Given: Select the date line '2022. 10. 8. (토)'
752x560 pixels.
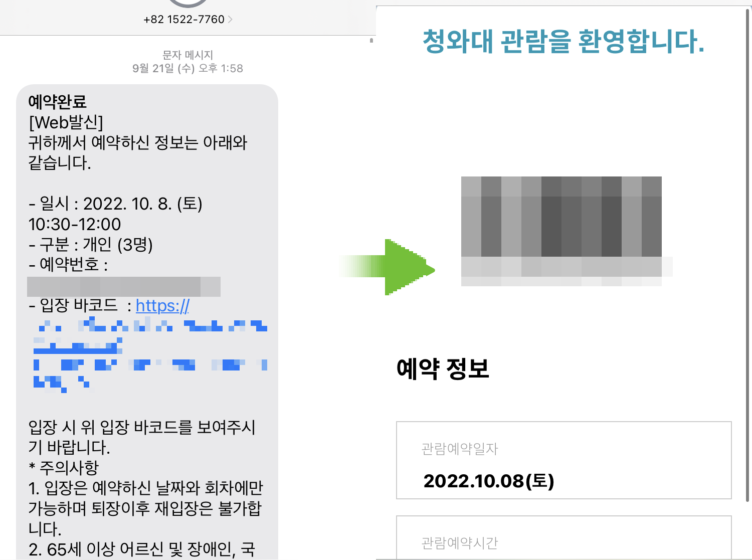Looking at the screenshot, I should click(x=142, y=204).
